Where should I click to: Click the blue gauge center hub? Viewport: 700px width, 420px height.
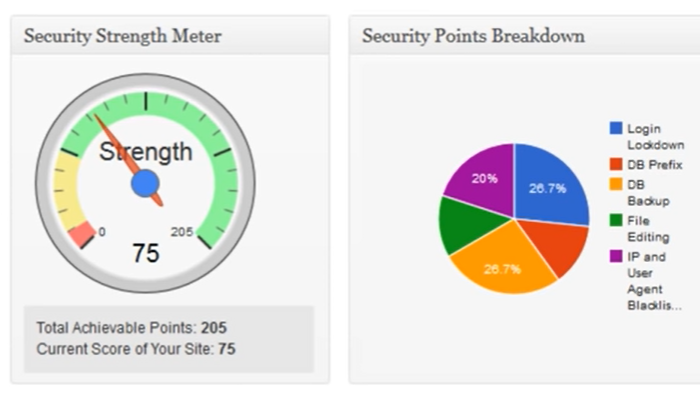coord(145,183)
